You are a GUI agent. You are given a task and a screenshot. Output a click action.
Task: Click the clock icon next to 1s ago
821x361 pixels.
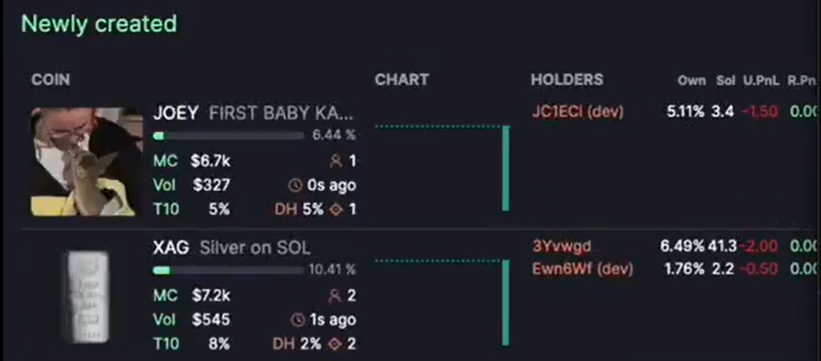tap(297, 320)
